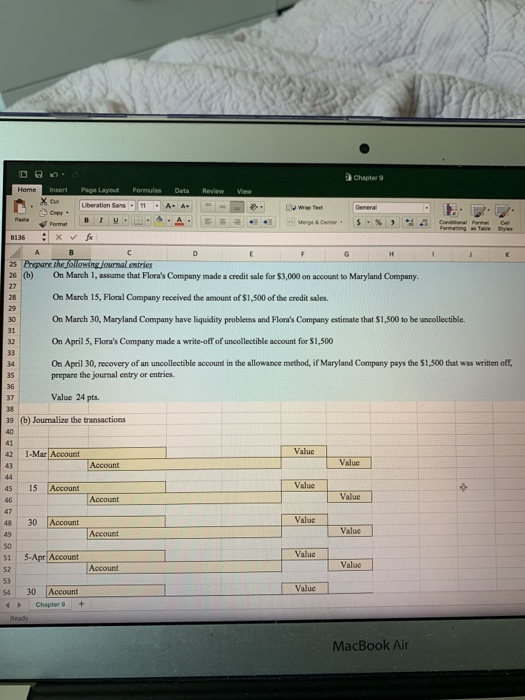
Task: Switch to the Home ribbon tab
Action: (27, 189)
